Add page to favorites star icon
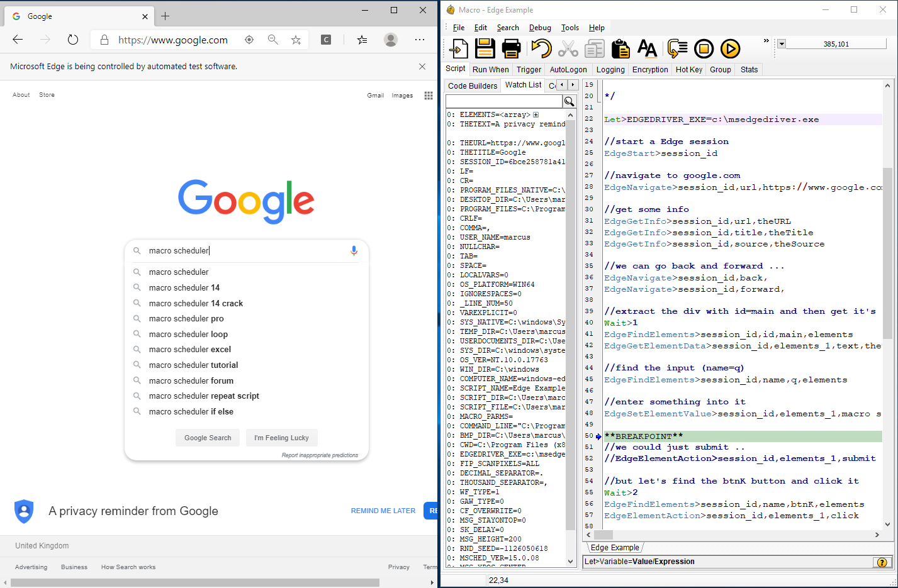 click(296, 40)
